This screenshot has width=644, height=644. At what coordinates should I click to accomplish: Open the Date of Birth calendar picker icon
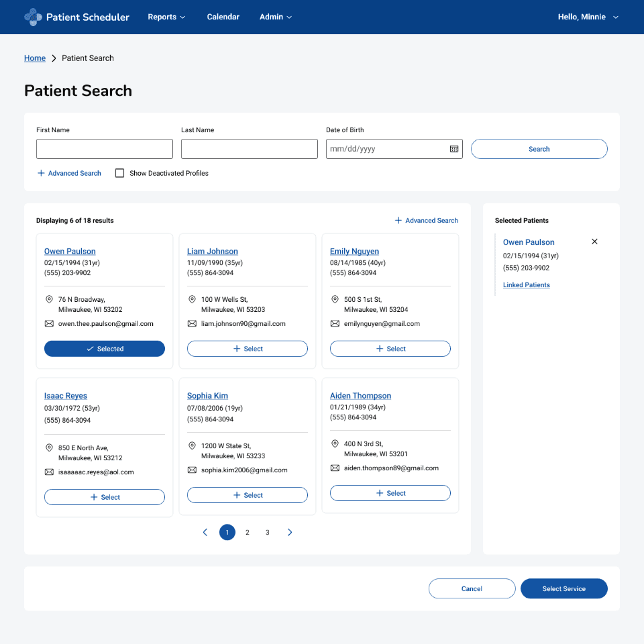(454, 149)
